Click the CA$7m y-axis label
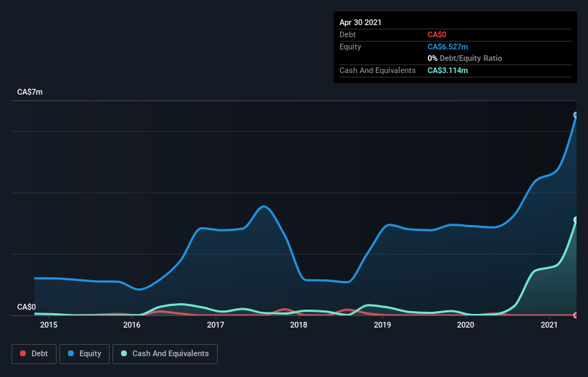588x377 pixels. (x=30, y=92)
